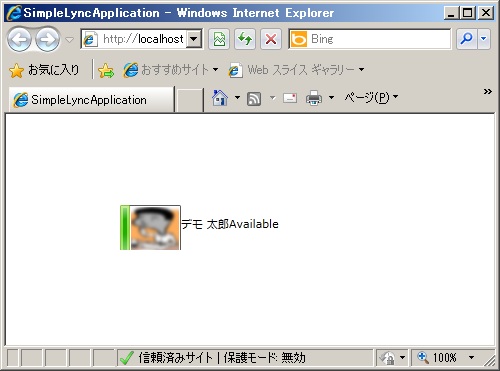Viewport: 500px width, 371px height.
Task: Click the green presence indicator bar
Action: (x=125, y=228)
